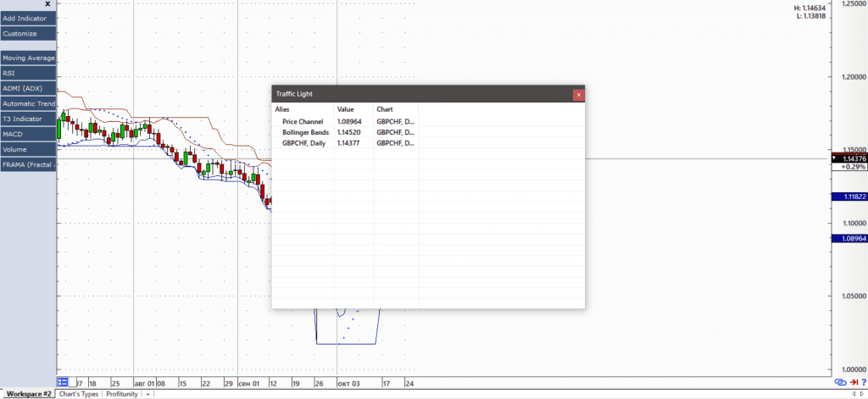Switch to the Chart's Types tab

click(x=79, y=394)
